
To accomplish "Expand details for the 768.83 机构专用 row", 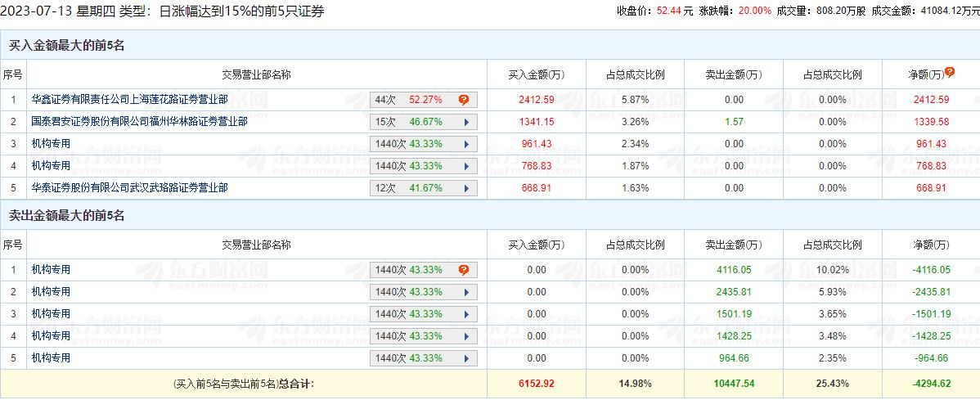I will pyautogui.click(x=465, y=166).
